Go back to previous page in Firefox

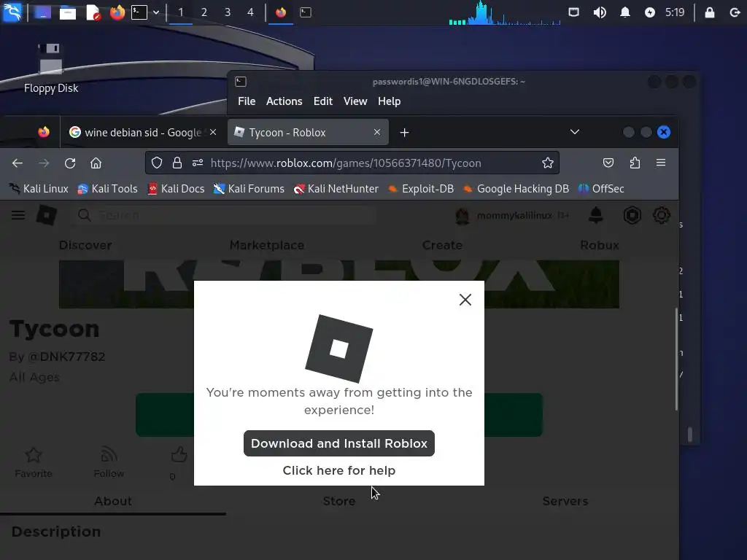pos(18,163)
